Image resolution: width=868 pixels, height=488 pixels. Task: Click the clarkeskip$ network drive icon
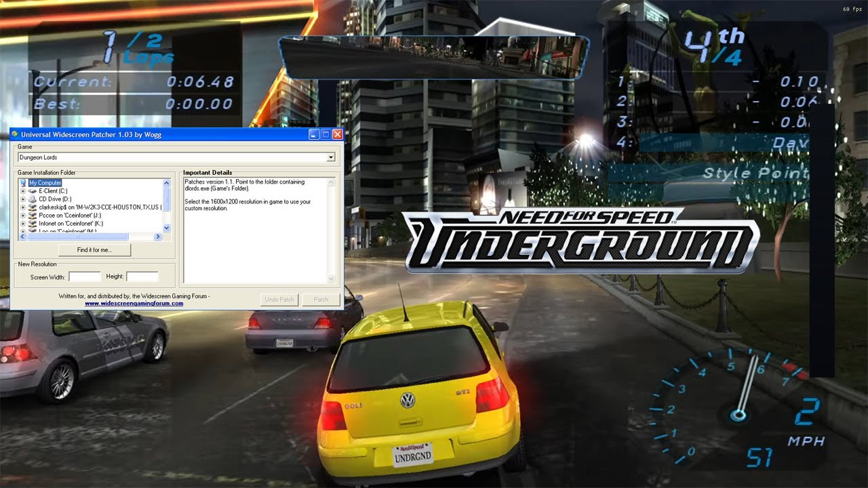pos(32,207)
